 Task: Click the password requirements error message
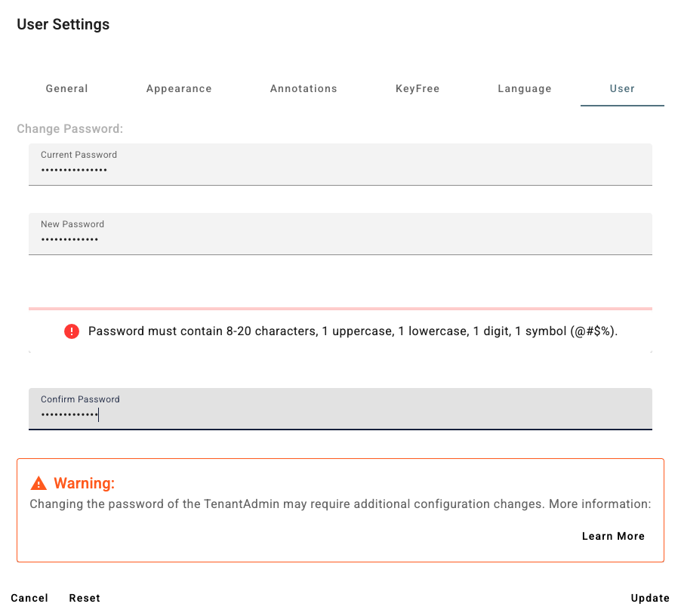point(353,331)
